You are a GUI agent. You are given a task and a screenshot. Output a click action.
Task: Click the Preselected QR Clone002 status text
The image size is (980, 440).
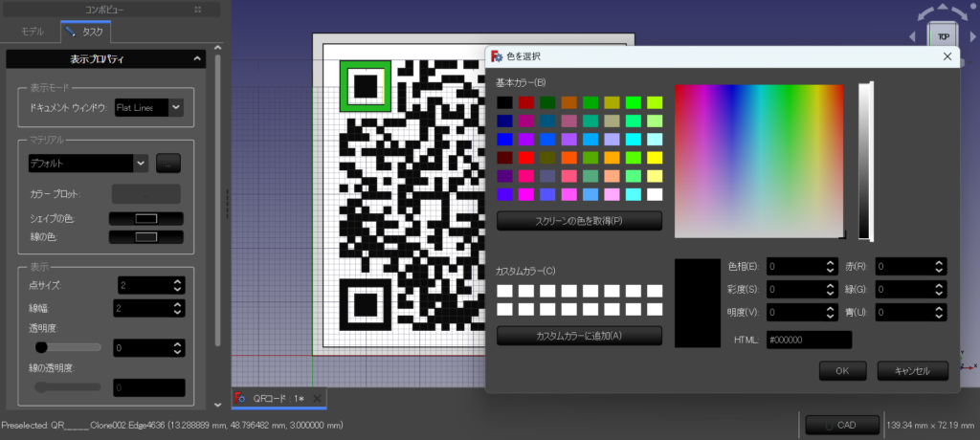tap(172, 425)
